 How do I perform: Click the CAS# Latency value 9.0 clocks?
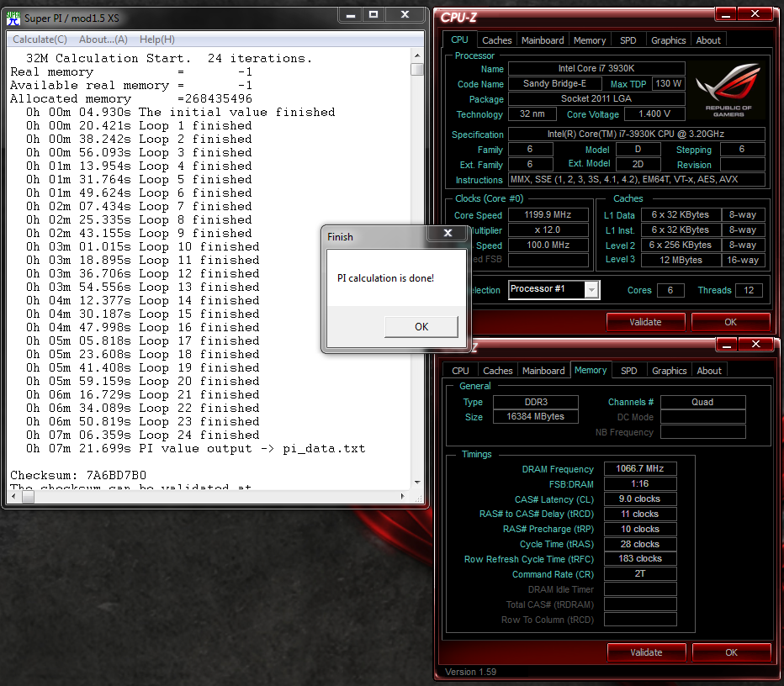pos(640,499)
